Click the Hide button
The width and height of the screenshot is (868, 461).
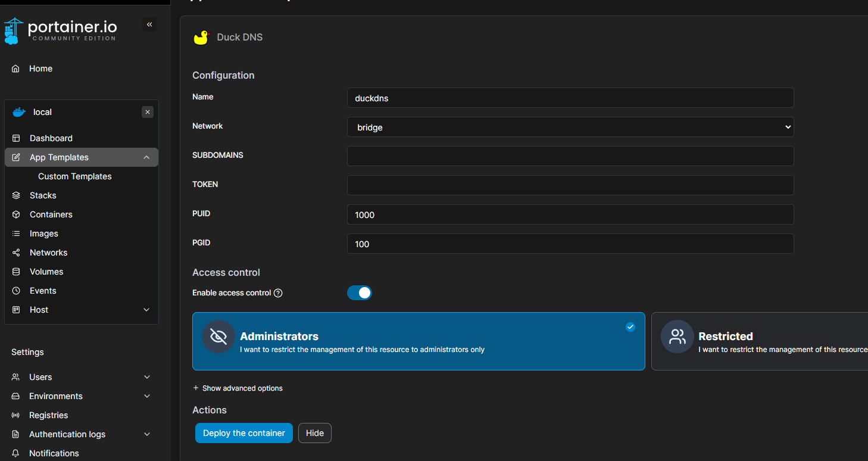point(315,433)
